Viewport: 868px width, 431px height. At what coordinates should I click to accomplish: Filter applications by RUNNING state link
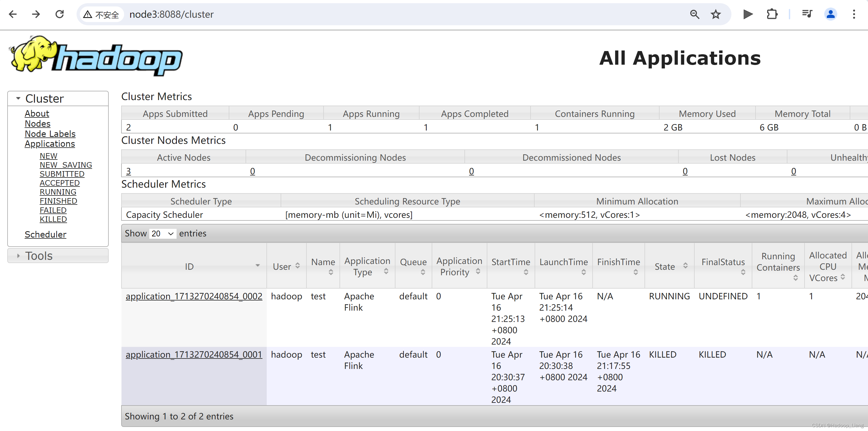58,192
